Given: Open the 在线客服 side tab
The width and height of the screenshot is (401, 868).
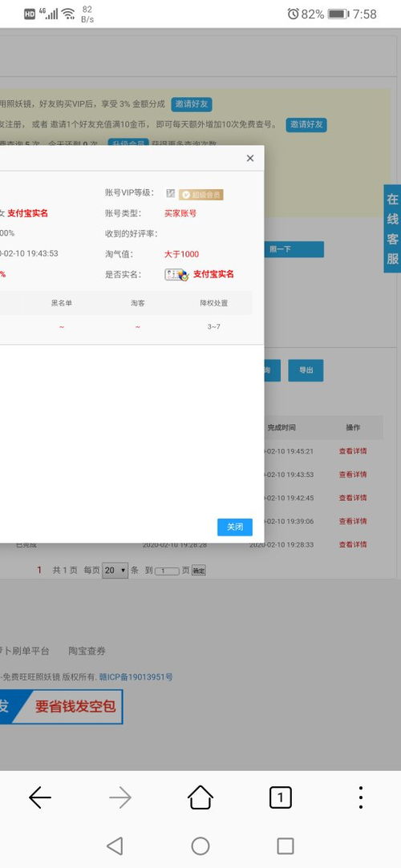Looking at the screenshot, I should (x=392, y=228).
